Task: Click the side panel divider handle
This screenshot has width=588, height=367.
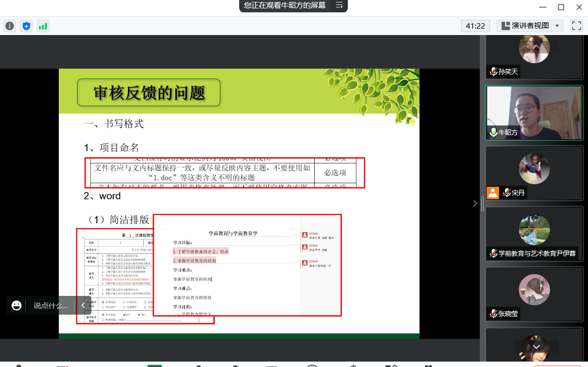Action: tap(482, 204)
